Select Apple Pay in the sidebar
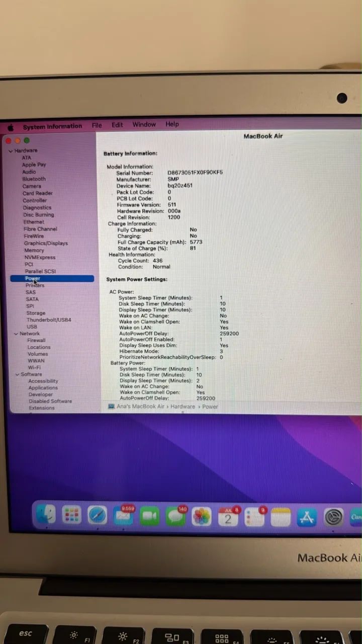 34,165
